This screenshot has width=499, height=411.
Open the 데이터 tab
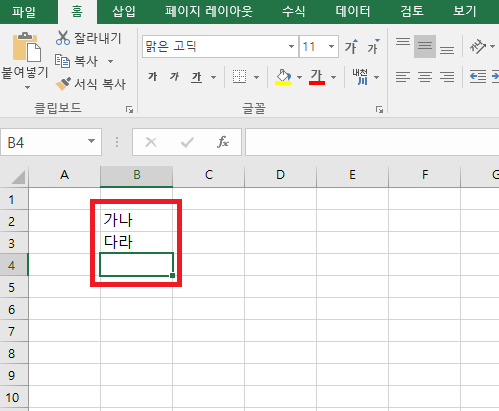(353, 12)
